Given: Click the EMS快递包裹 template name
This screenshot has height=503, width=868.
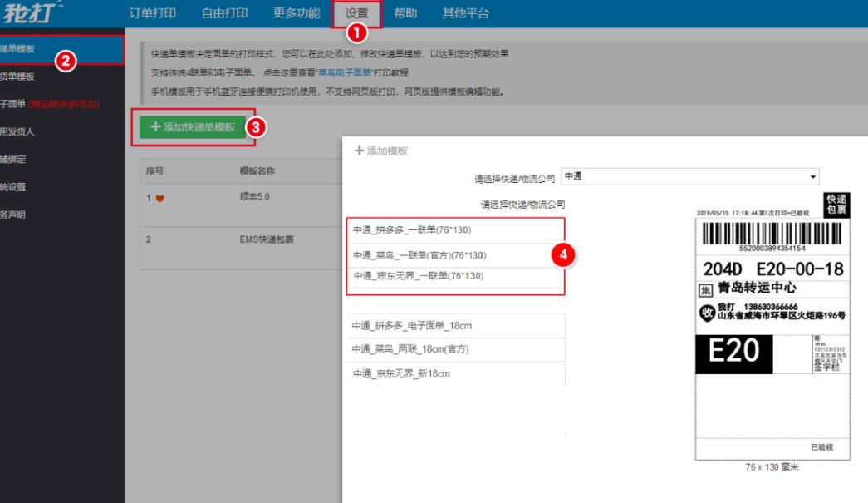Looking at the screenshot, I should coord(267,240).
